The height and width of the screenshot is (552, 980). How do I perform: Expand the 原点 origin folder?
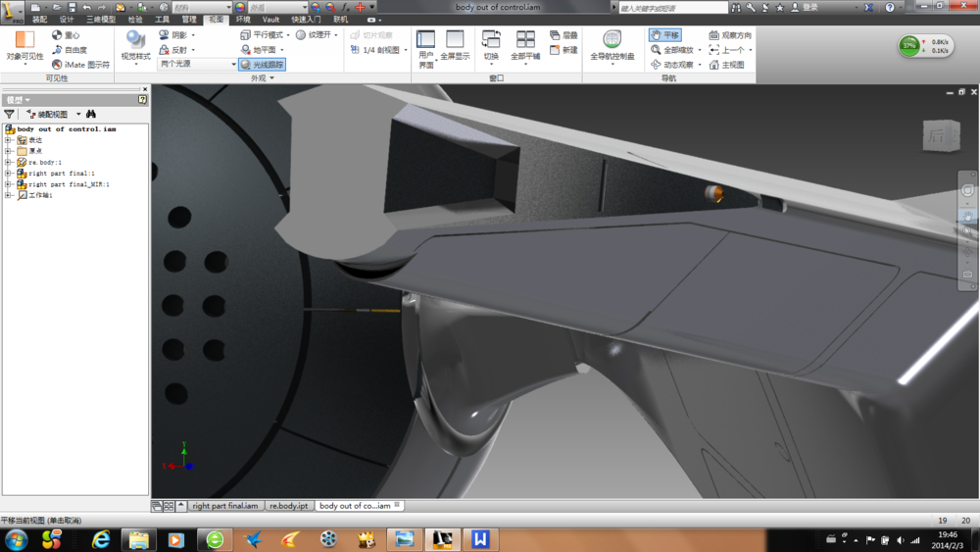click(x=8, y=151)
